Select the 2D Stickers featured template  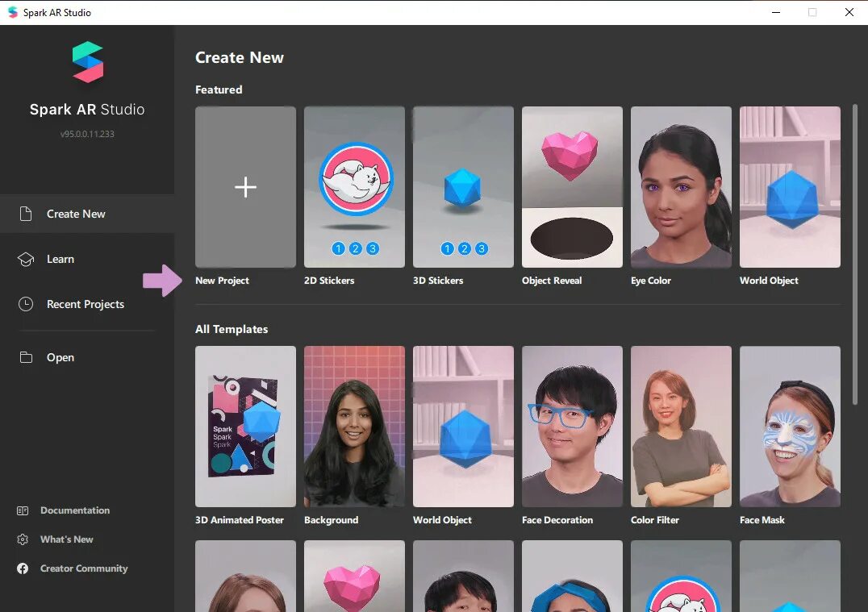pyautogui.click(x=354, y=187)
